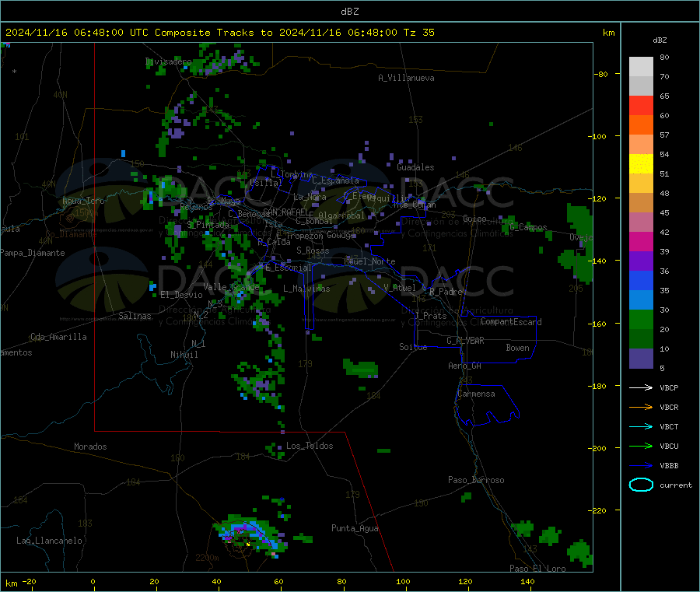The width and height of the screenshot is (700, 592).
Task: Click the dBZ title at top
Action: [349, 12]
